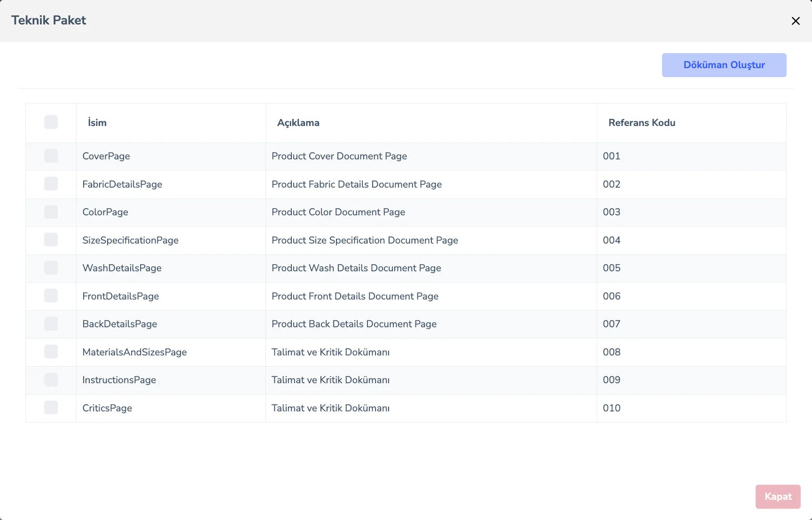Tick the MaterialsAndSizesPage checkbox
The width and height of the screenshot is (812, 520).
pyautogui.click(x=51, y=351)
